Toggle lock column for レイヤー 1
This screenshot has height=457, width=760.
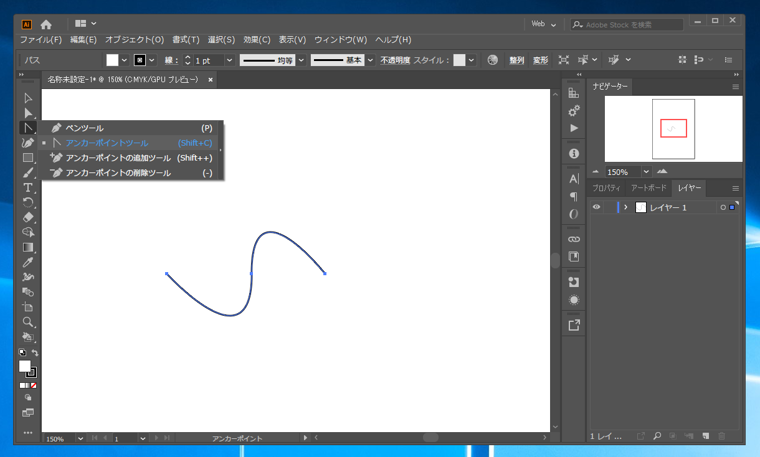611,207
